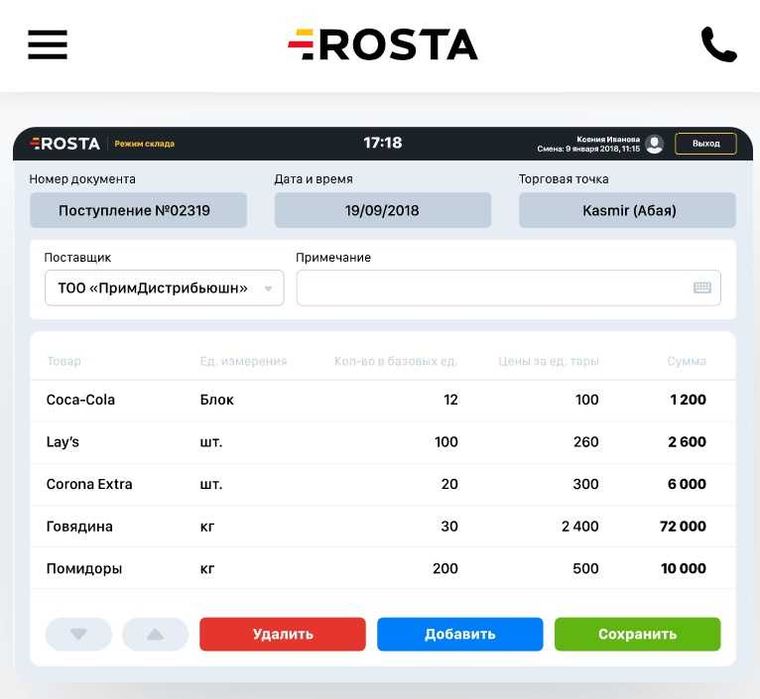Select the Говядина row

(x=383, y=526)
